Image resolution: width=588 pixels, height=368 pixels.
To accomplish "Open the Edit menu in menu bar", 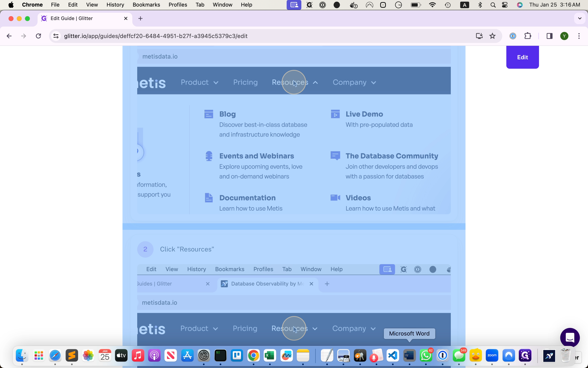I will coord(73,5).
